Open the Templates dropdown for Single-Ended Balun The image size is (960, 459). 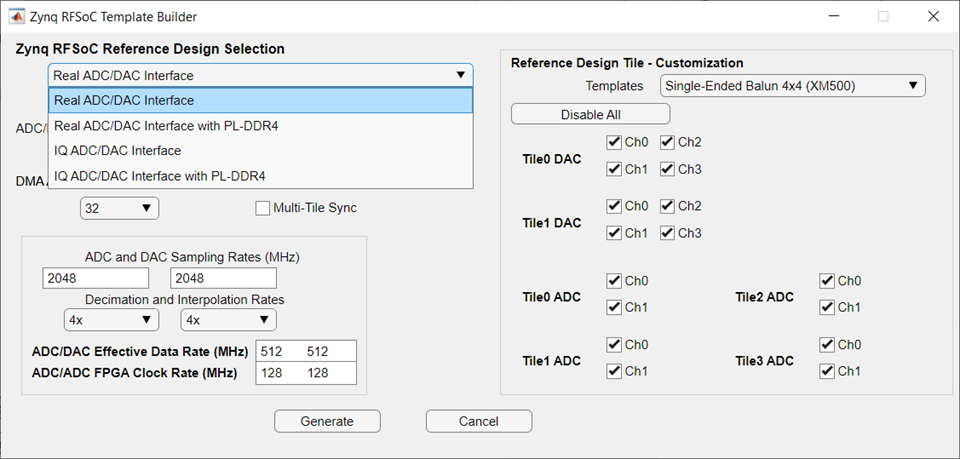[792, 86]
